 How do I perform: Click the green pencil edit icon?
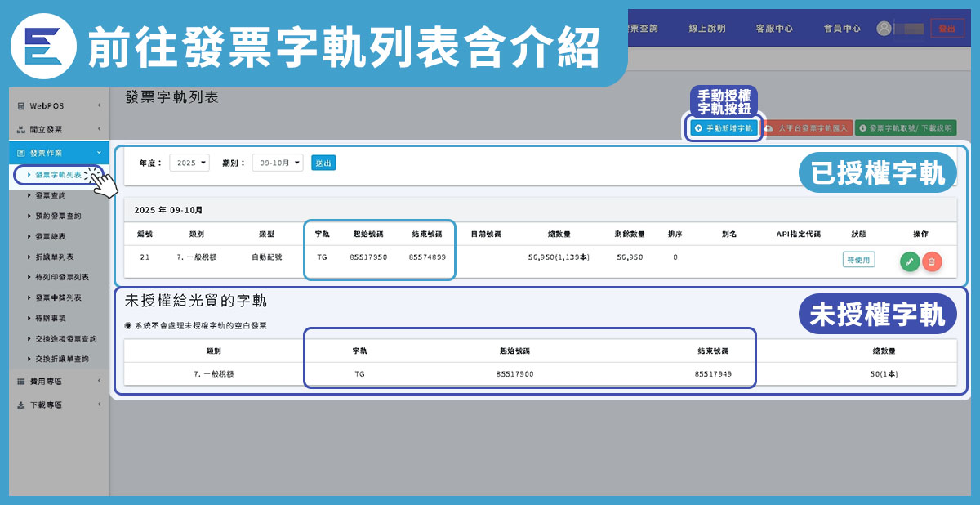coord(910,261)
